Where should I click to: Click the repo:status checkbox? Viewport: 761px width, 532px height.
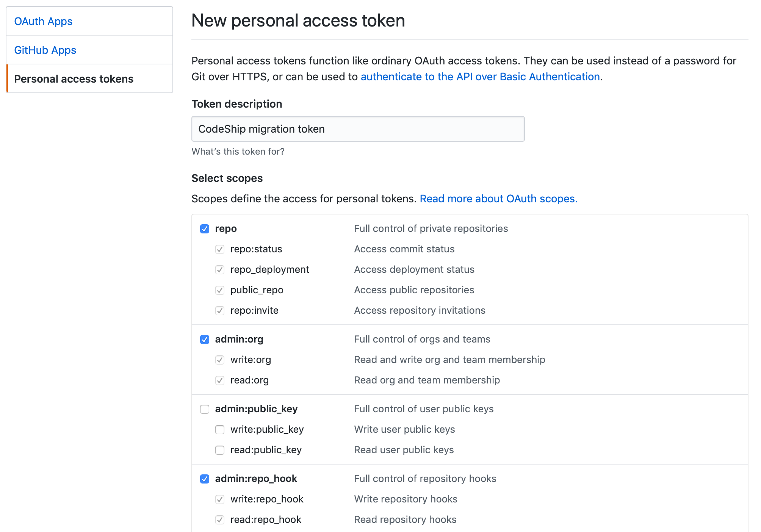tap(220, 249)
